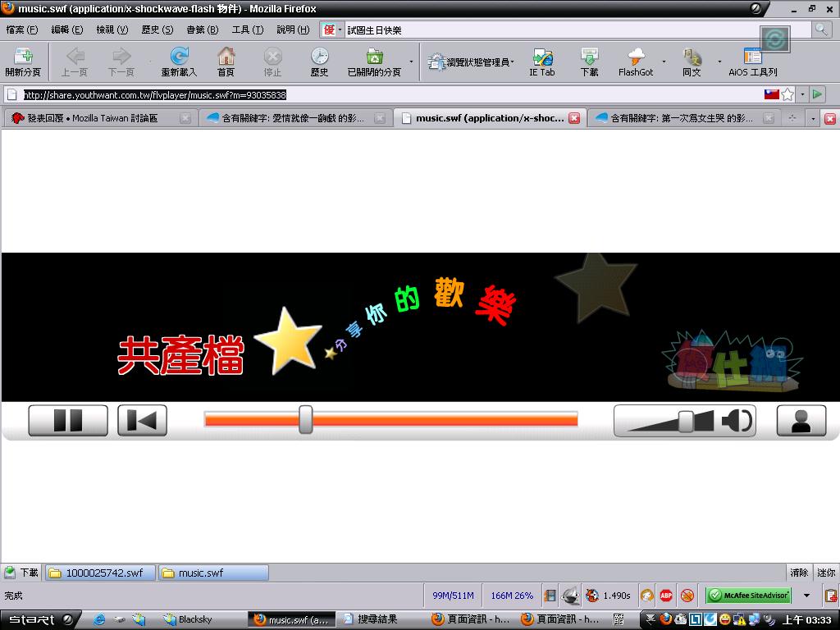Screen dimensions: 840x630
Task: Toggle the bookmark star in address bar
Action: tap(787, 94)
